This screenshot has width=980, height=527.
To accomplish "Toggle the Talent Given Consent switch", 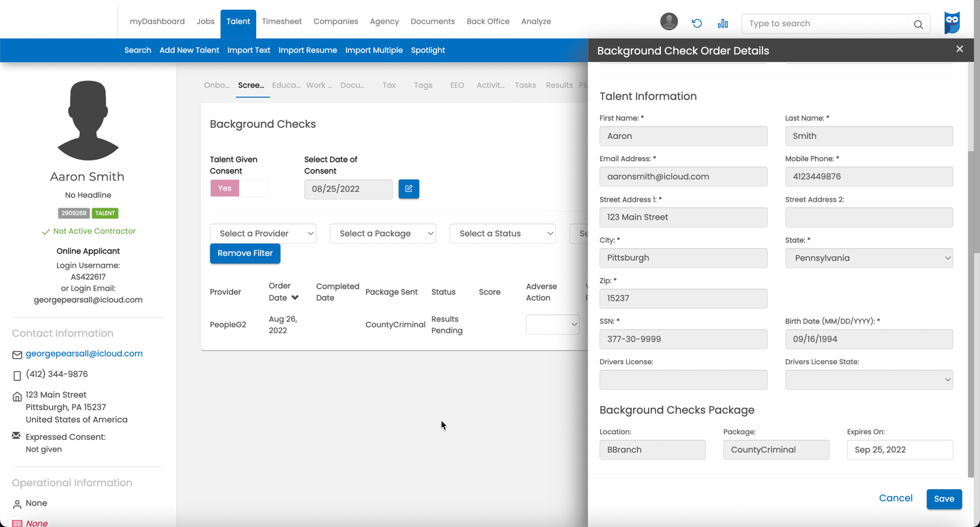I will tap(239, 189).
